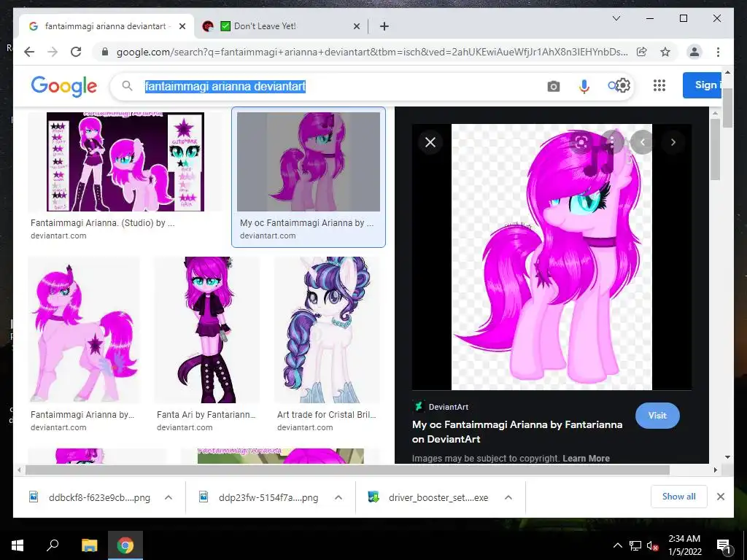Open the downloaded ddp23fw-5154f7a png file
747x560 pixels.
(259, 497)
